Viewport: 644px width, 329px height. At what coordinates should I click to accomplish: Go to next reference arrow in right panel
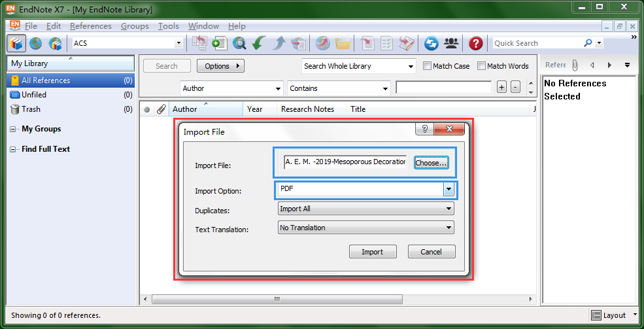tap(609, 65)
